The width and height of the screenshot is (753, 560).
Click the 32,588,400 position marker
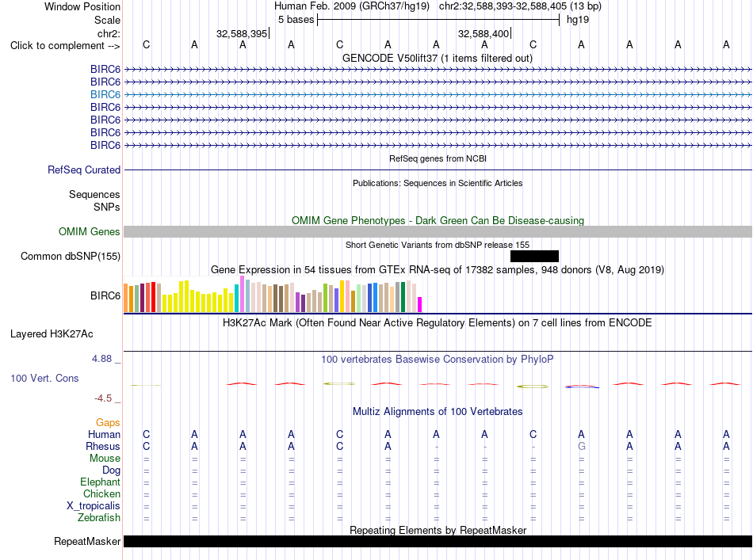(x=484, y=33)
